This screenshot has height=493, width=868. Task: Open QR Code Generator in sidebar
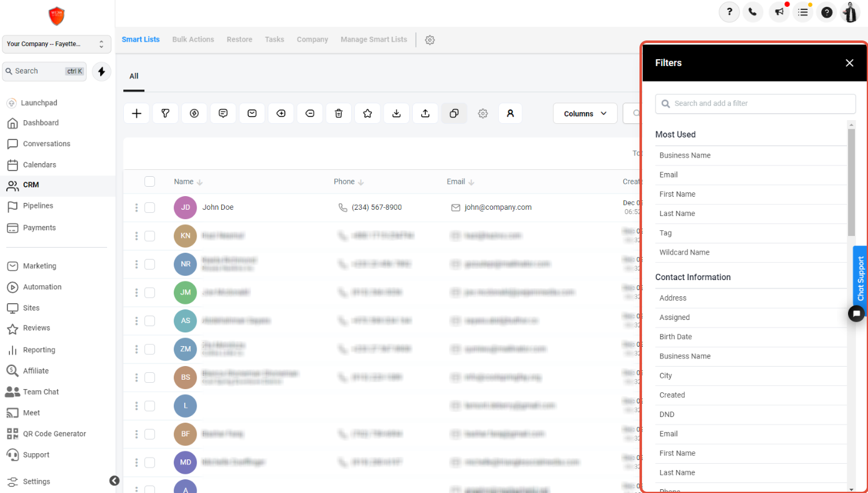[55, 434]
